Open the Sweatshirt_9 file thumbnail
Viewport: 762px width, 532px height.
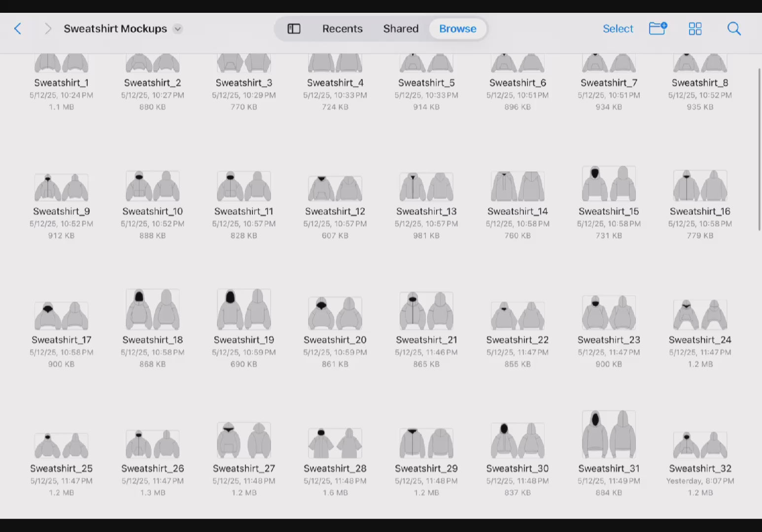61,187
